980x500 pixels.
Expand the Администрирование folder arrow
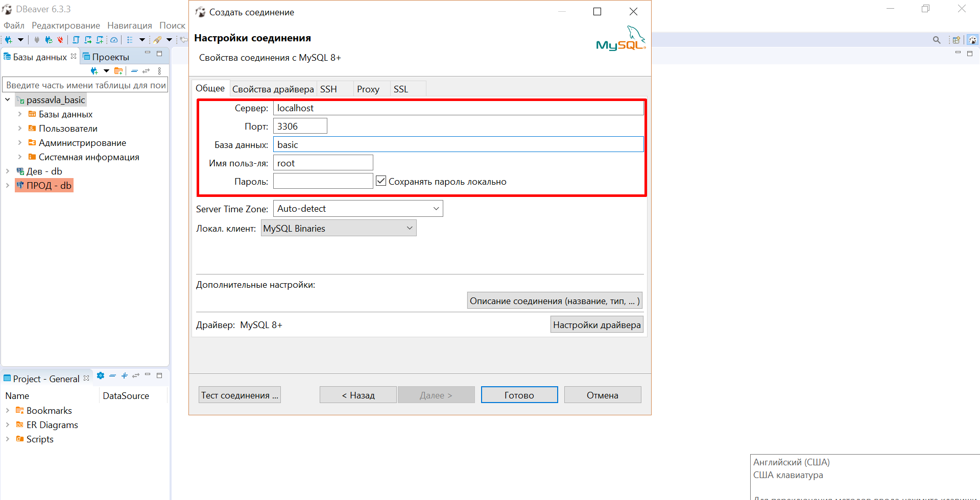coord(20,142)
